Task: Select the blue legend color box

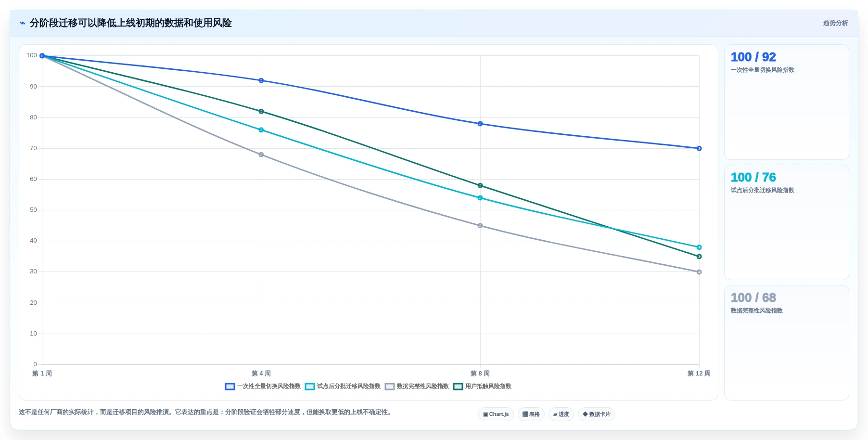Action: tap(230, 387)
